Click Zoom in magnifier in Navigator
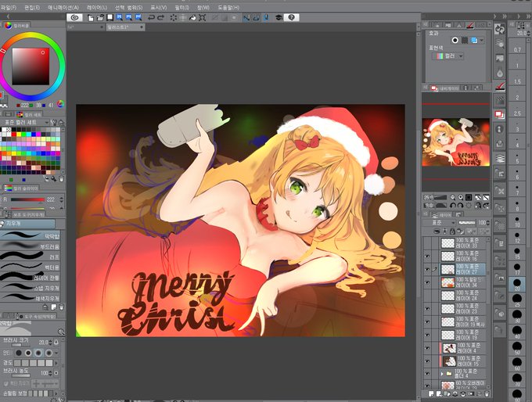532x402 pixels. coord(460,197)
